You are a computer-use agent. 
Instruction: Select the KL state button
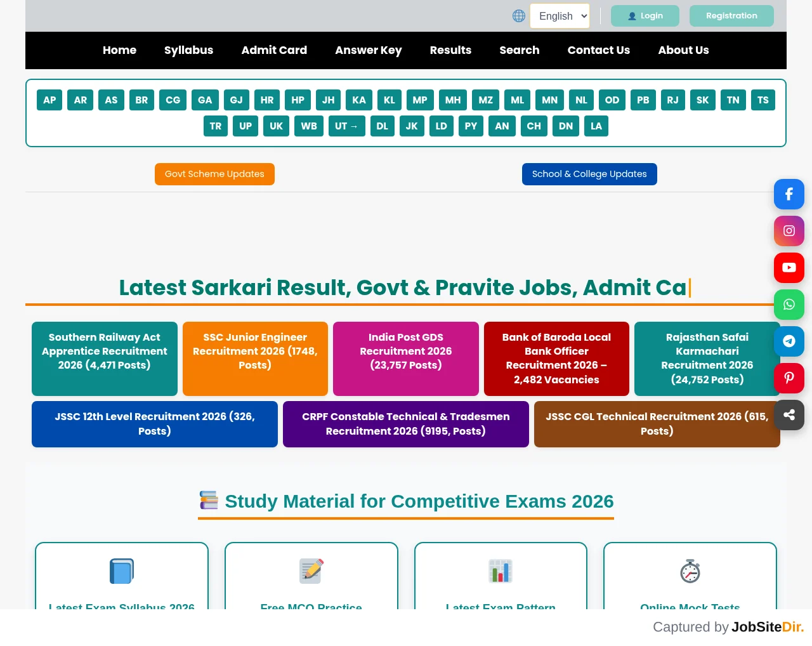click(x=390, y=100)
